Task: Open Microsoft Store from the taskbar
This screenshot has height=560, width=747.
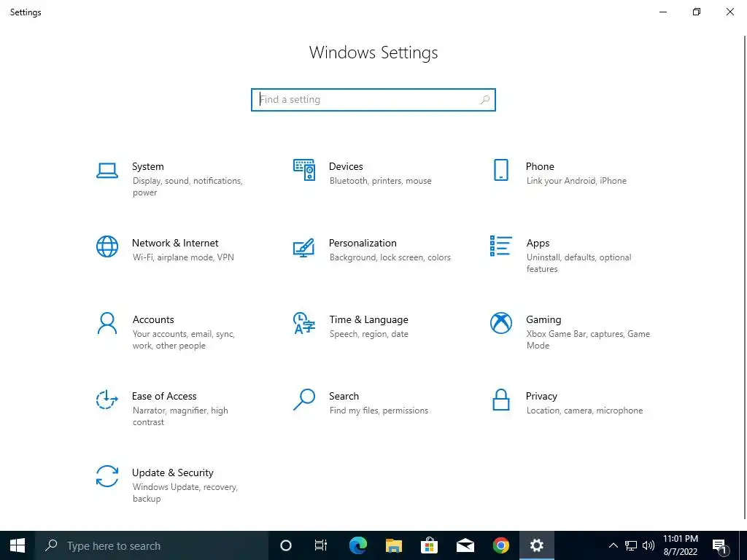Action: 429,545
